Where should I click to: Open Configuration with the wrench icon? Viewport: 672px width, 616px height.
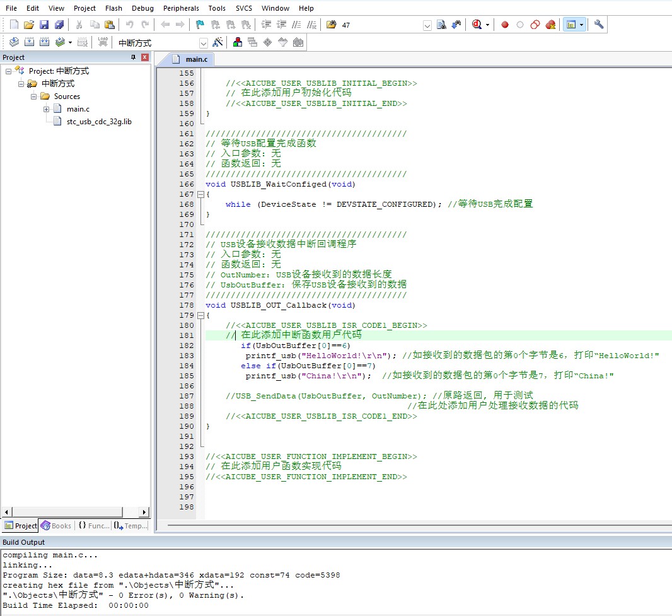(599, 25)
